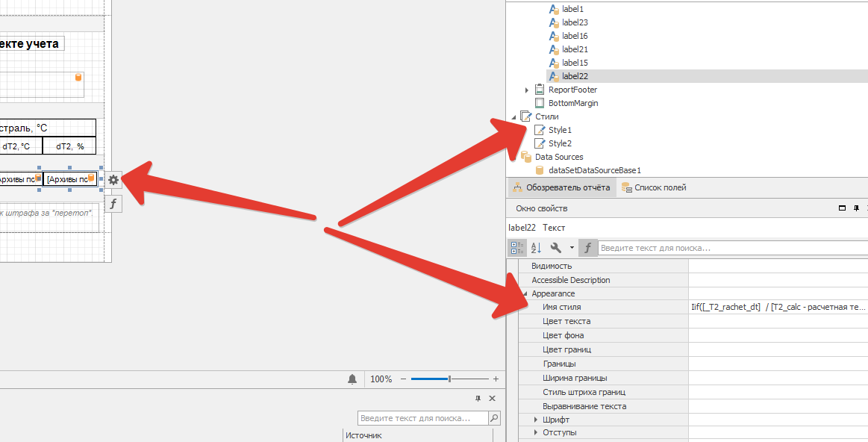
Task: Click the search magnifier in bottom panel
Action: point(493,418)
